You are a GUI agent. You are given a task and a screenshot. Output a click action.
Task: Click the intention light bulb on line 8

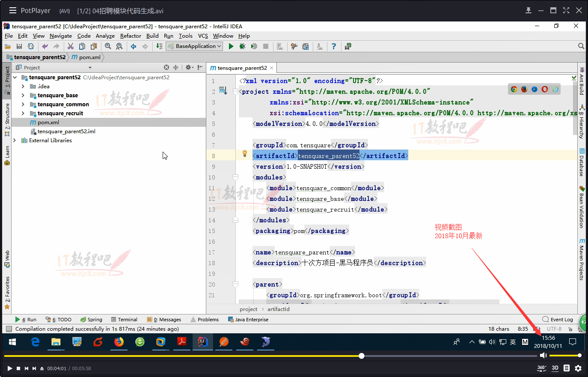[245, 153]
